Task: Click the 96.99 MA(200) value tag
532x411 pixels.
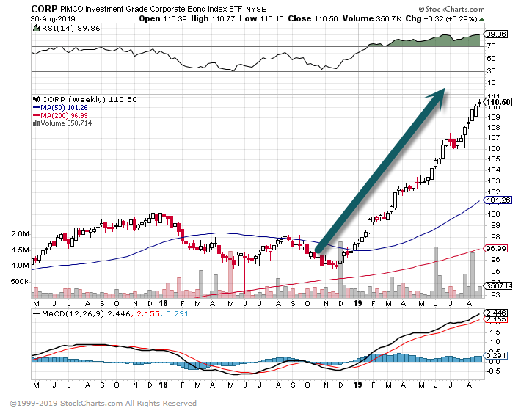Action: point(496,248)
